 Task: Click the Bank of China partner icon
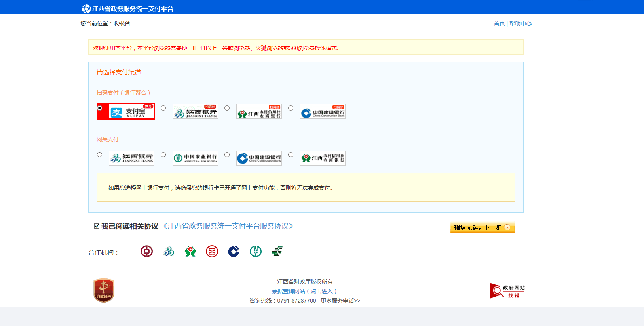146,251
